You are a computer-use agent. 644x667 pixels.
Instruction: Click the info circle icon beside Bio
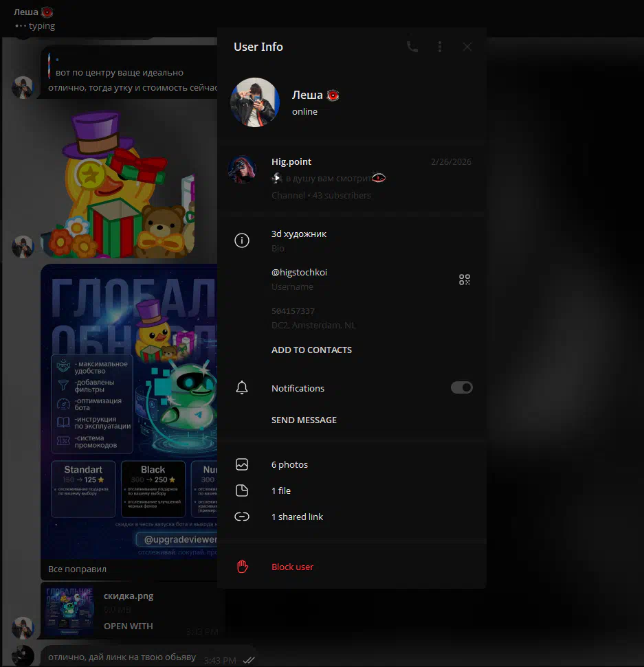pos(242,240)
